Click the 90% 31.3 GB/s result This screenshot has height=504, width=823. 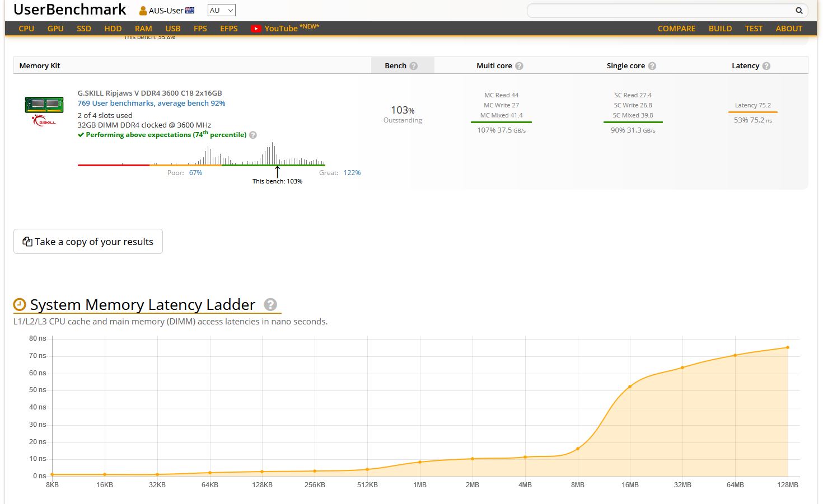[633, 130]
